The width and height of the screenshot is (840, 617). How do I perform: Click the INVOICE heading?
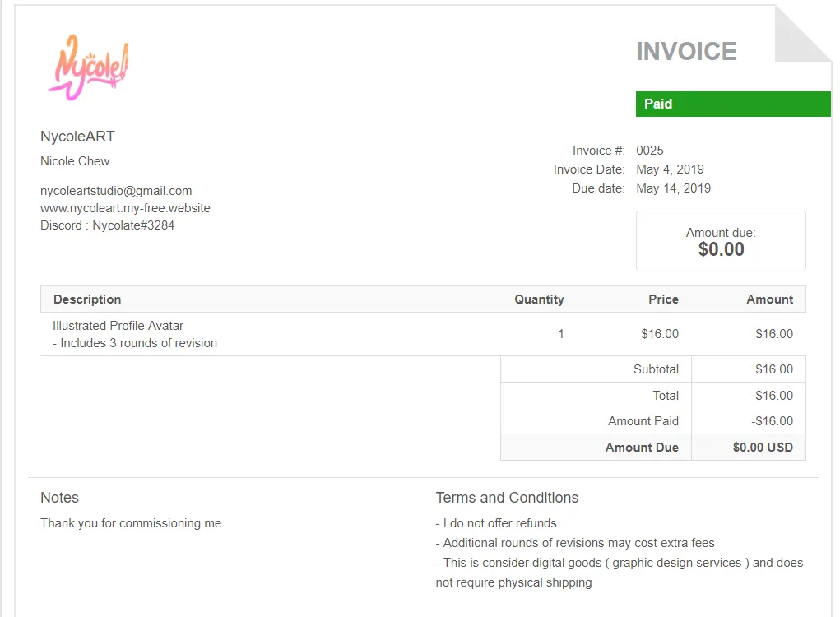pyautogui.click(x=686, y=52)
